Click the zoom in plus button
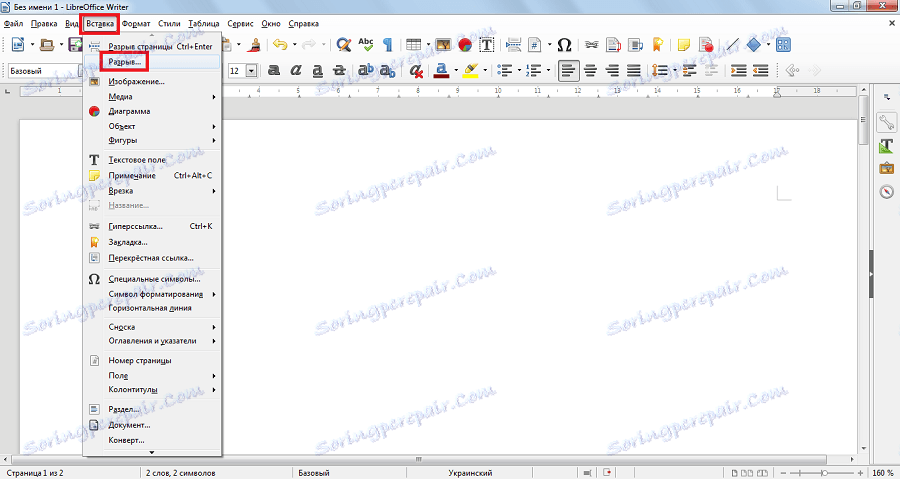This screenshot has width=900, height=479. coord(860,473)
